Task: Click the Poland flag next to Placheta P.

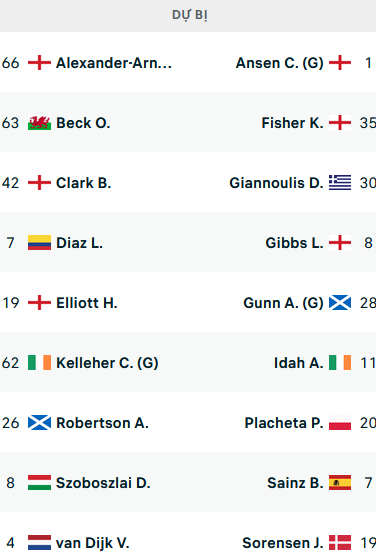Action: pyautogui.click(x=340, y=423)
